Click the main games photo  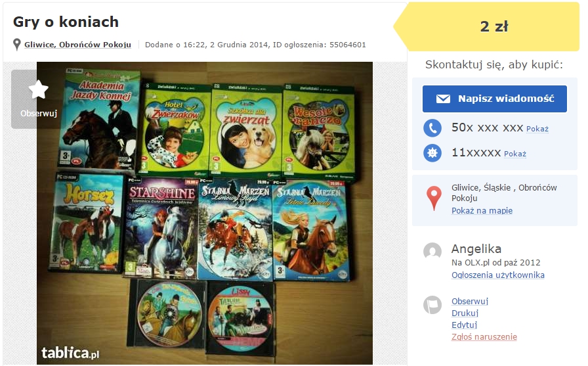[x=204, y=213]
